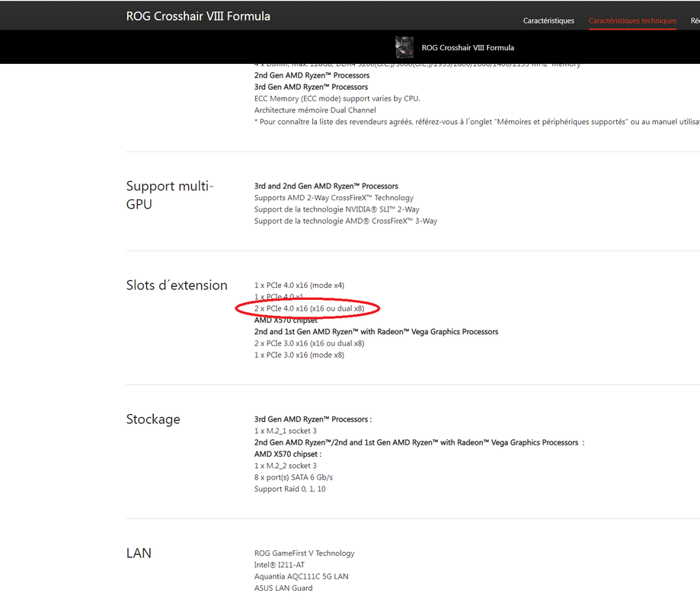The image size is (700, 609).
Task: Click 8 x port(s) SATA 6 Gb/s
Action: point(293,477)
